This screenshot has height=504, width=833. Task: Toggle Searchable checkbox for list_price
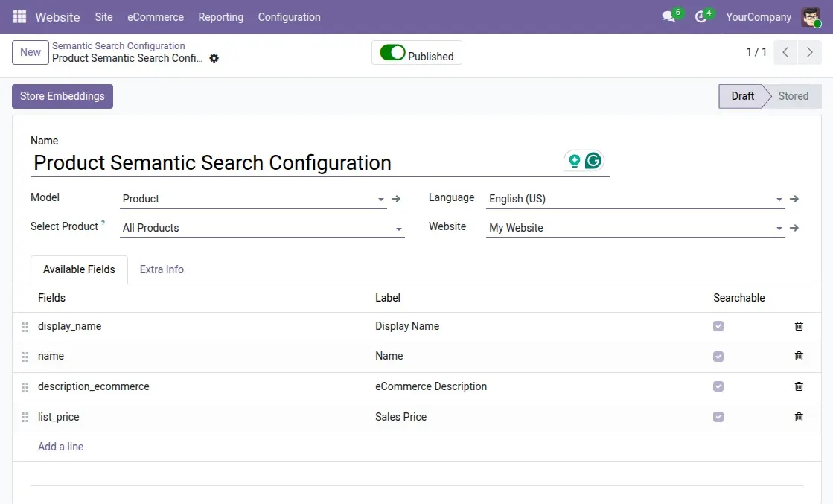[718, 417]
